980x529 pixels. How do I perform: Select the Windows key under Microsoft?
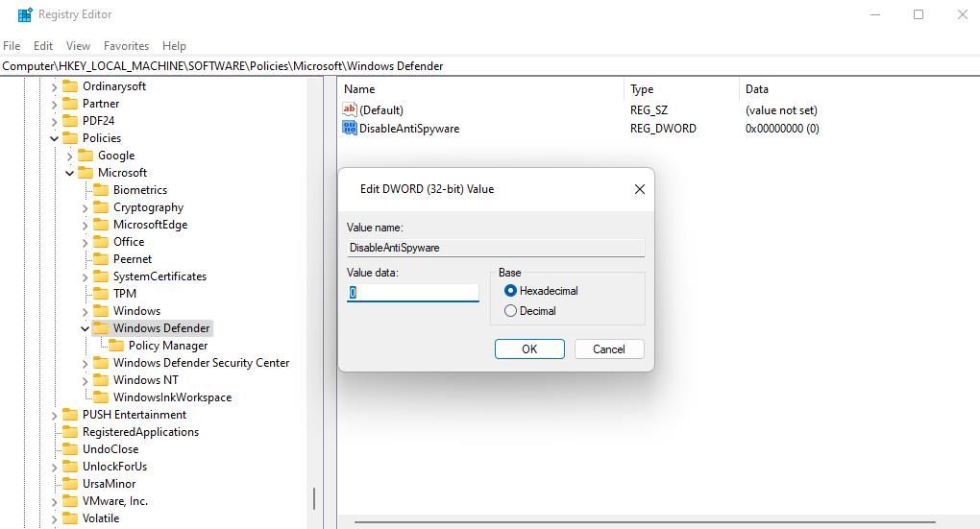[136, 310]
